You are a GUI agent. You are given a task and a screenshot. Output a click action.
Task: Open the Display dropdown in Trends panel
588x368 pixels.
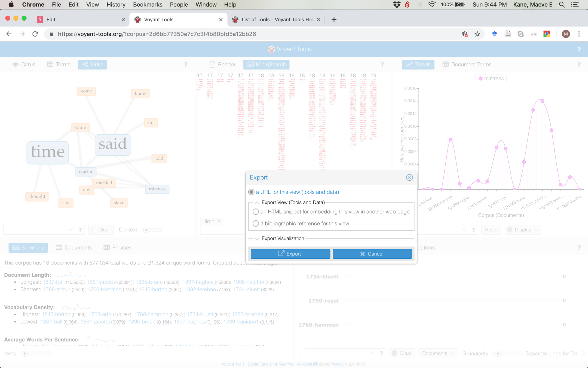tap(523, 230)
